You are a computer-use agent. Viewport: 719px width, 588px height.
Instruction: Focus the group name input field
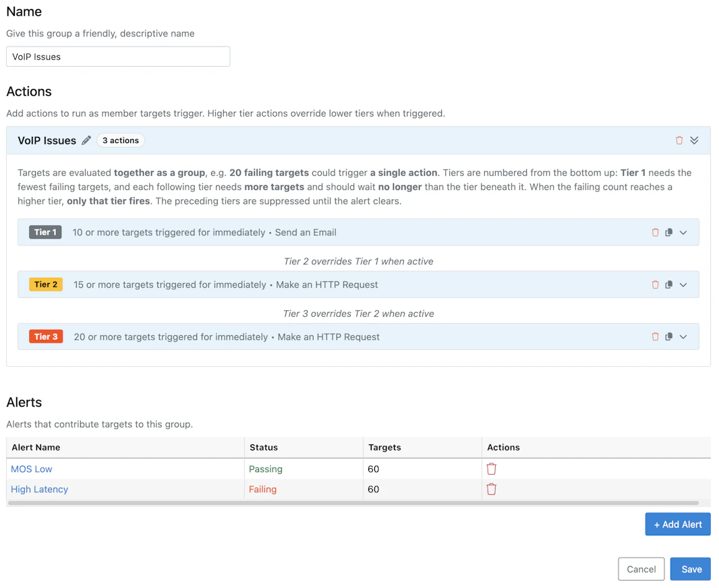pos(118,57)
